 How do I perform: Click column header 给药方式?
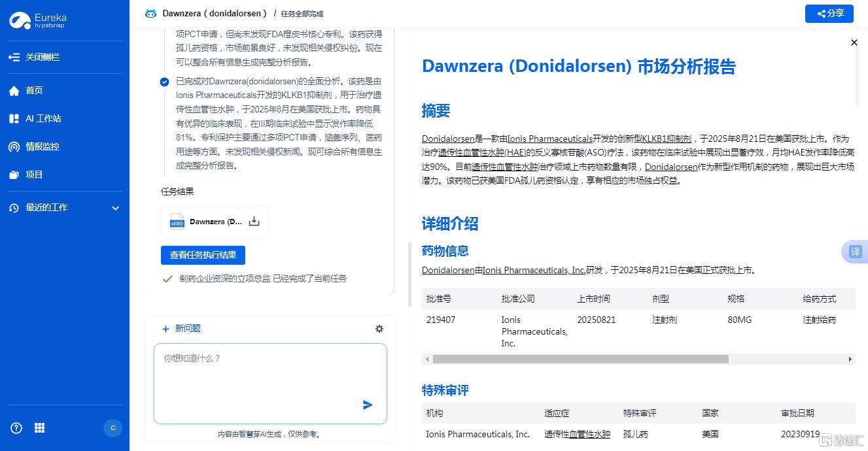pyautogui.click(x=820, y=299)
